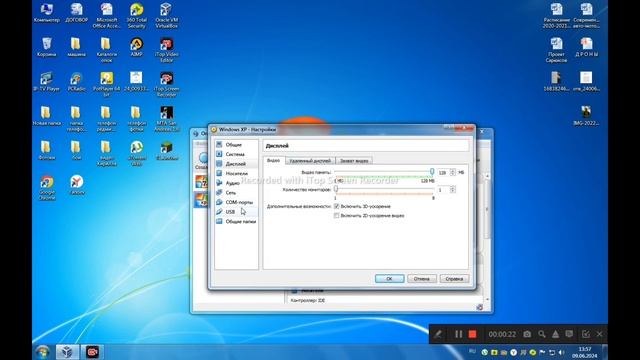Click the monitor count value field
This screenshot has width=640, height=360.
click(x=443, y=190)
